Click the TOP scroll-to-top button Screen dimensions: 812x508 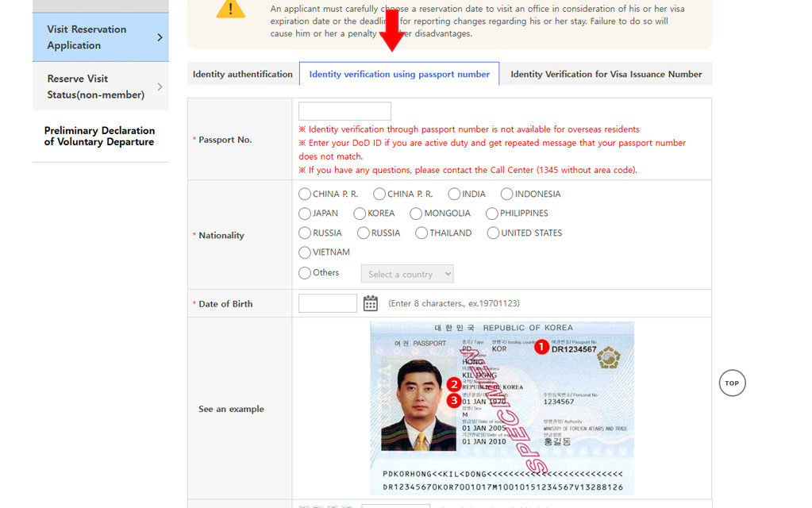pyautogui.click(x=732, y=383)
